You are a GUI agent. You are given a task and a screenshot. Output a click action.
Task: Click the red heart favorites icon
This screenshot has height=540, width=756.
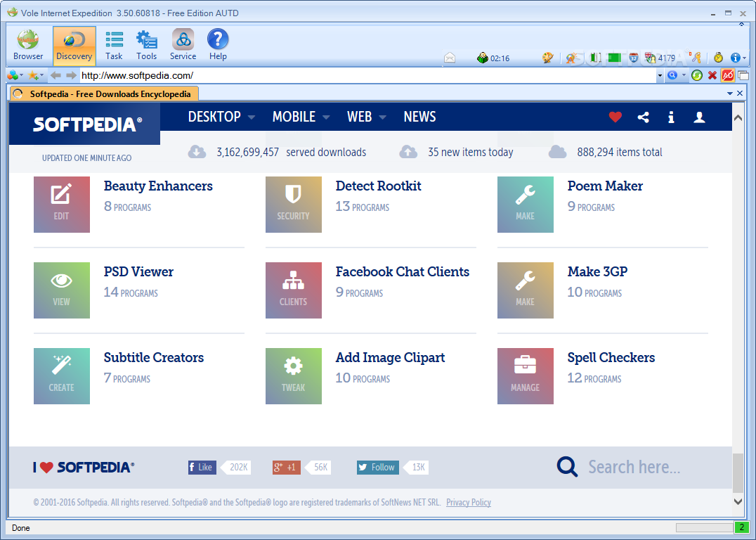click(x=615, y=117)
